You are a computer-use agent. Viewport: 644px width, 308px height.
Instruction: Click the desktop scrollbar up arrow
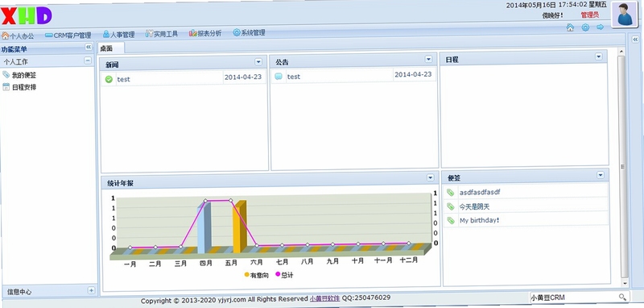click(621, 52)
